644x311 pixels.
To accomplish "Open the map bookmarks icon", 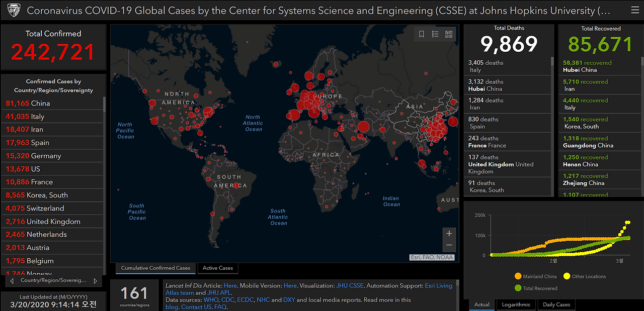I will coord(422,34).
